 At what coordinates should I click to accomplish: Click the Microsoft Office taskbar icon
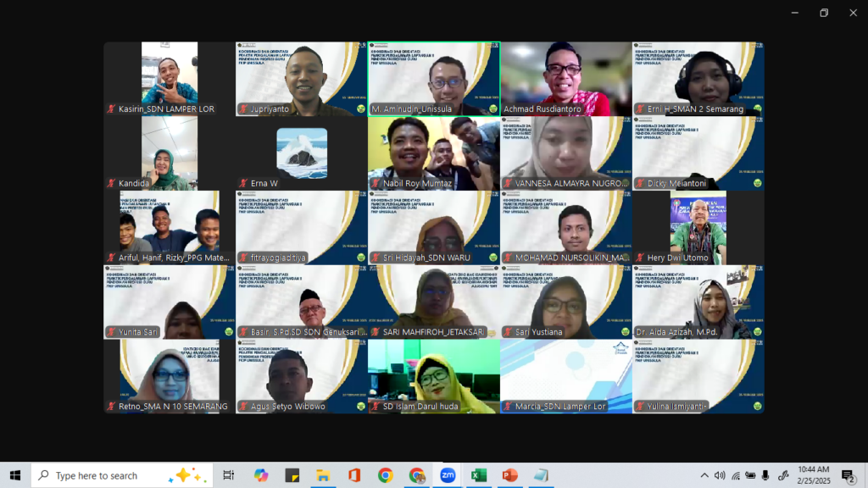click(x=354, y=475)
